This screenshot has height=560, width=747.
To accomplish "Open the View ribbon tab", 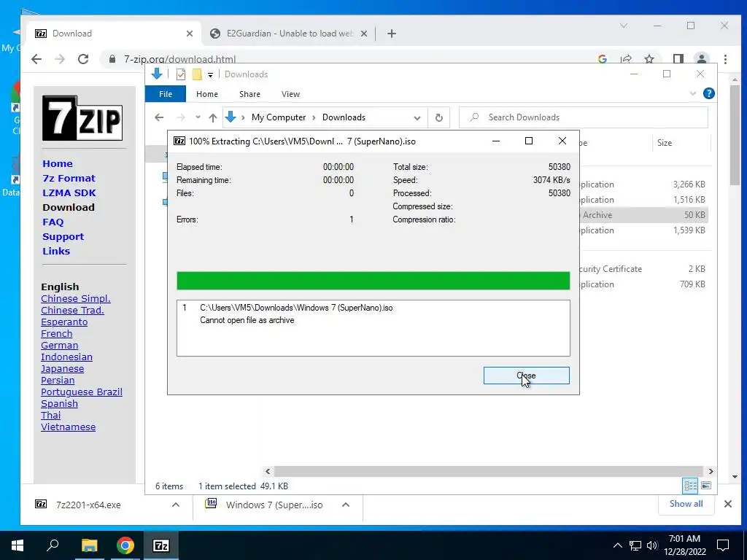I will coord(290,94).
